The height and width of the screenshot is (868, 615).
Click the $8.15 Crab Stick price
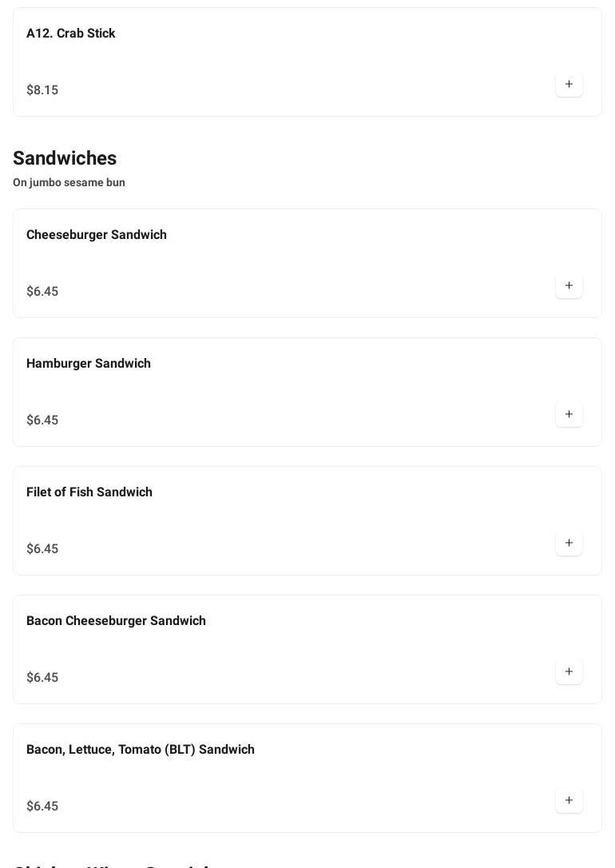42,90
